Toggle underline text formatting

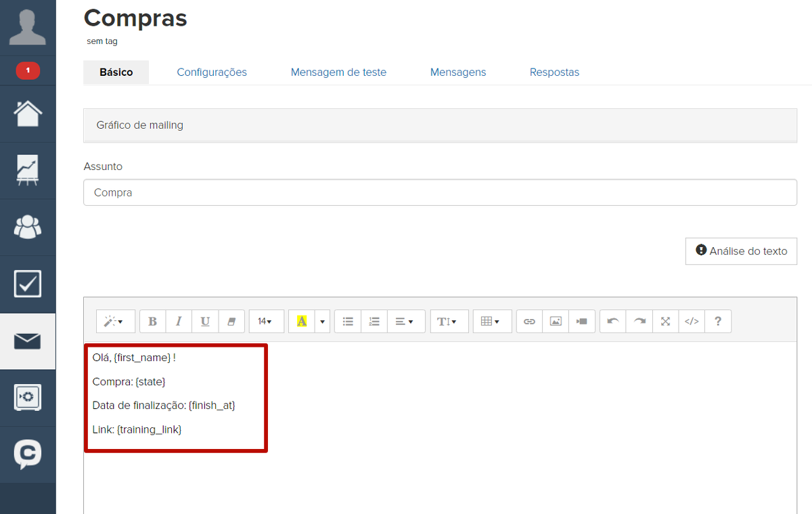coord(205,322)
